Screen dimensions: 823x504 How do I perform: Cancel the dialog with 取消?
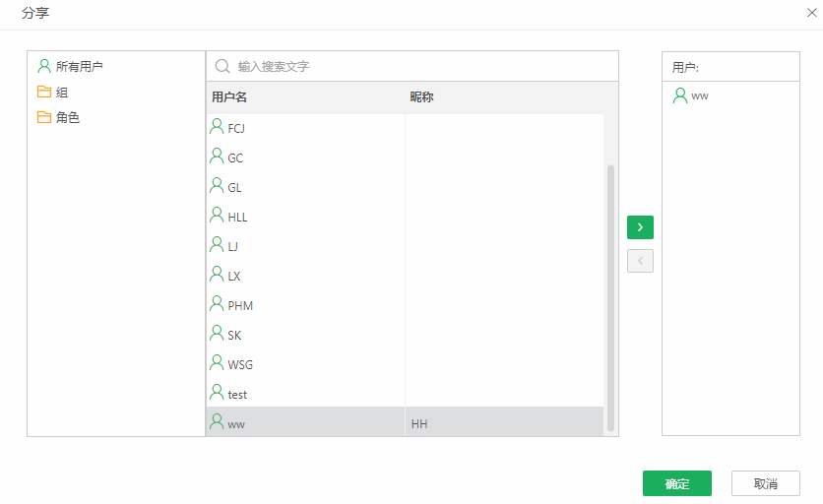pyautogui.click(x=765, y=483)
